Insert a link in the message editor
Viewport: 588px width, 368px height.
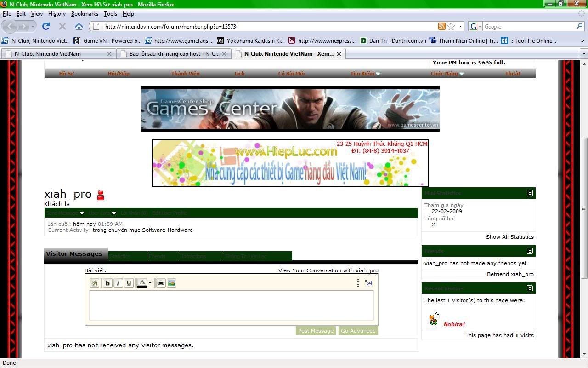click(x=161, y=283)
